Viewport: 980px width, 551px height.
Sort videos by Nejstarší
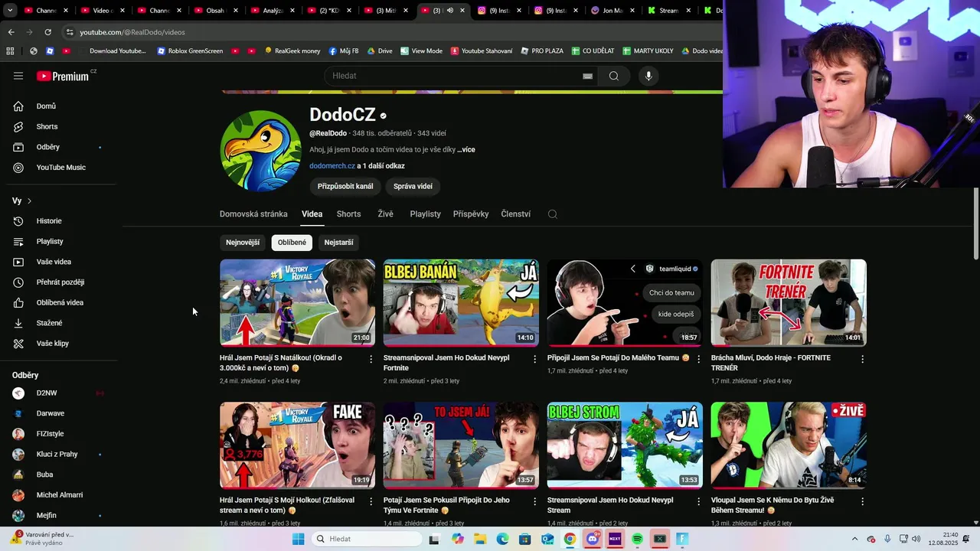pyautogui.click(x=338, y=243)
